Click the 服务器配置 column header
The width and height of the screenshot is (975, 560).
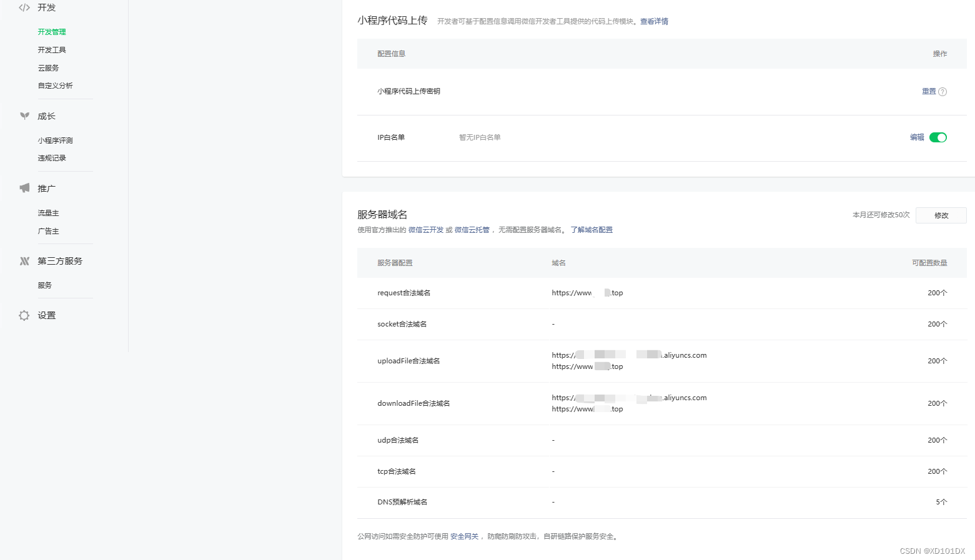395,263
